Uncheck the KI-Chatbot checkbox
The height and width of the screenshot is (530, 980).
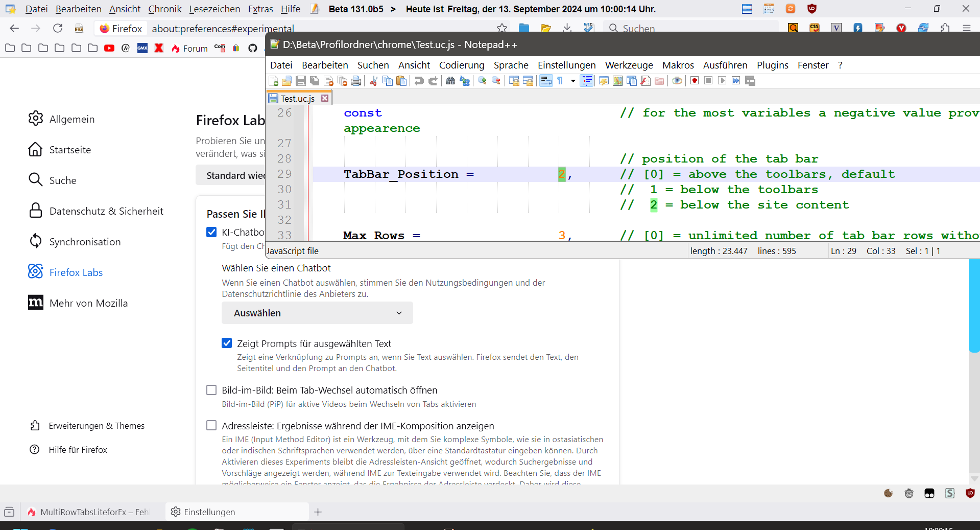(211, 232)
